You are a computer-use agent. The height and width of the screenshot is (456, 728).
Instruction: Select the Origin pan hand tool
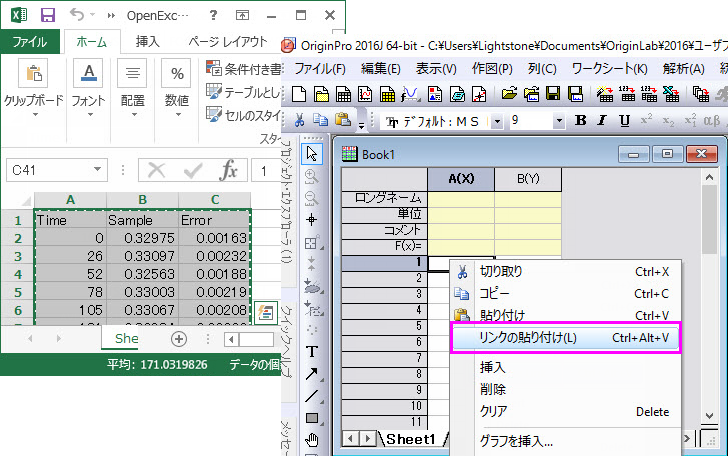pyautogui.click(x=312, y=440)
